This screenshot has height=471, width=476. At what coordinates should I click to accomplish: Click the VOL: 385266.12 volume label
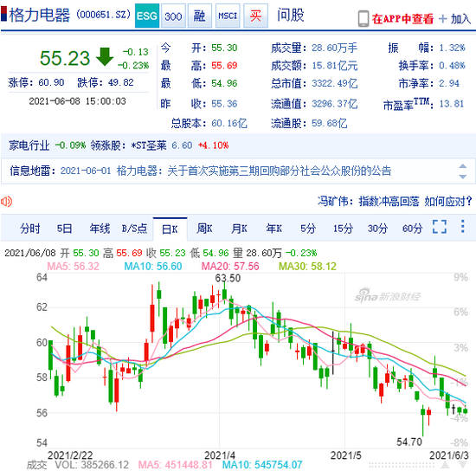(92, 465)
